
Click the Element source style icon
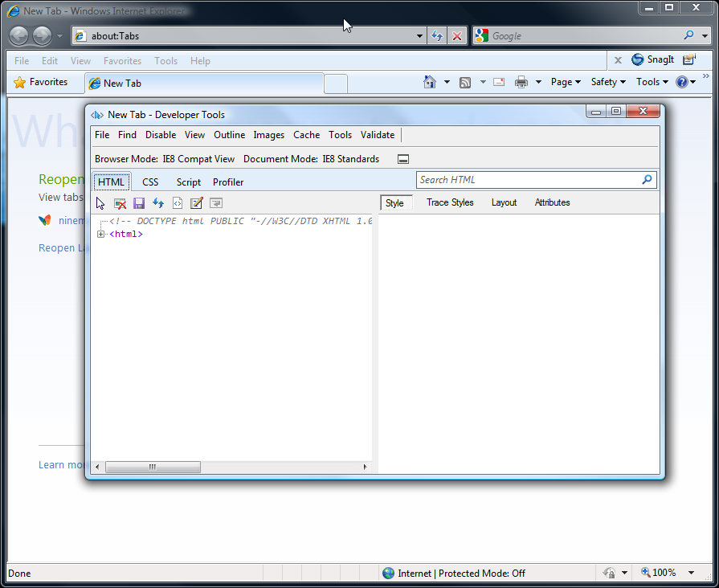pos(178,203)
